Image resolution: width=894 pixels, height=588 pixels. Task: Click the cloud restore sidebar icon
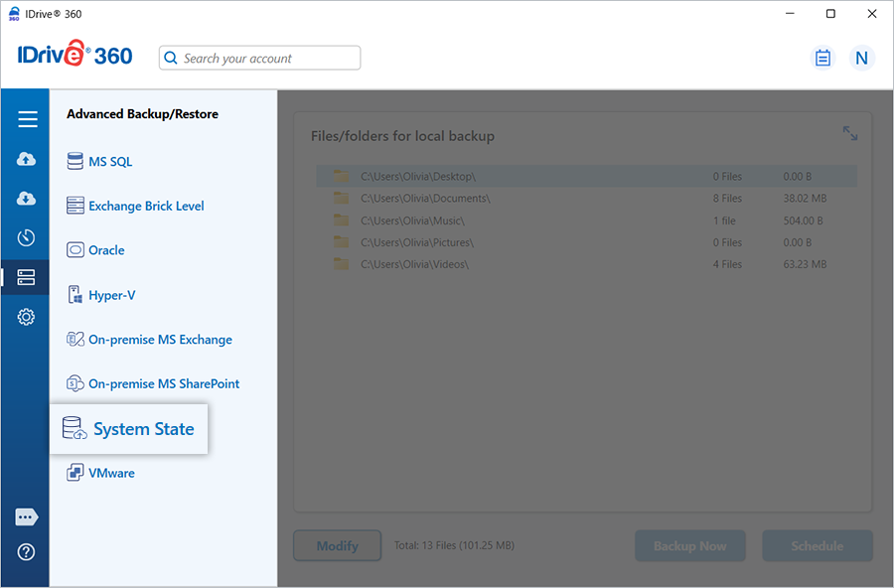click(27, 199)
